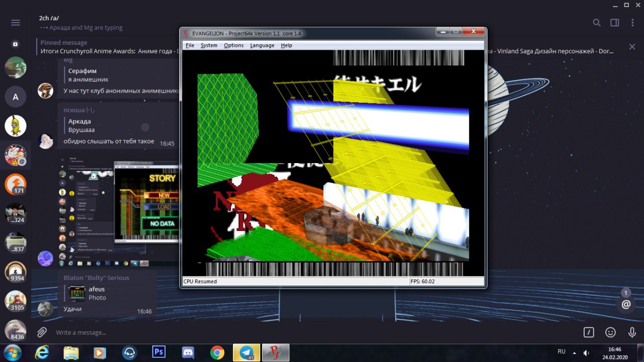This screenshot has height=362, width=644.
Task: Select the chat with ..324 unread badge
Action: [x=16, y=213]
